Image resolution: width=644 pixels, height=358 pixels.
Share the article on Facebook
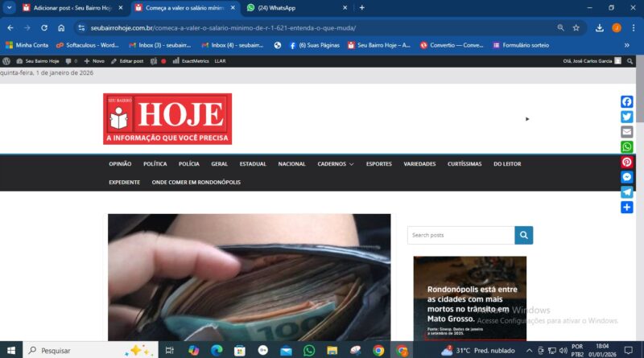click(626, 101)
